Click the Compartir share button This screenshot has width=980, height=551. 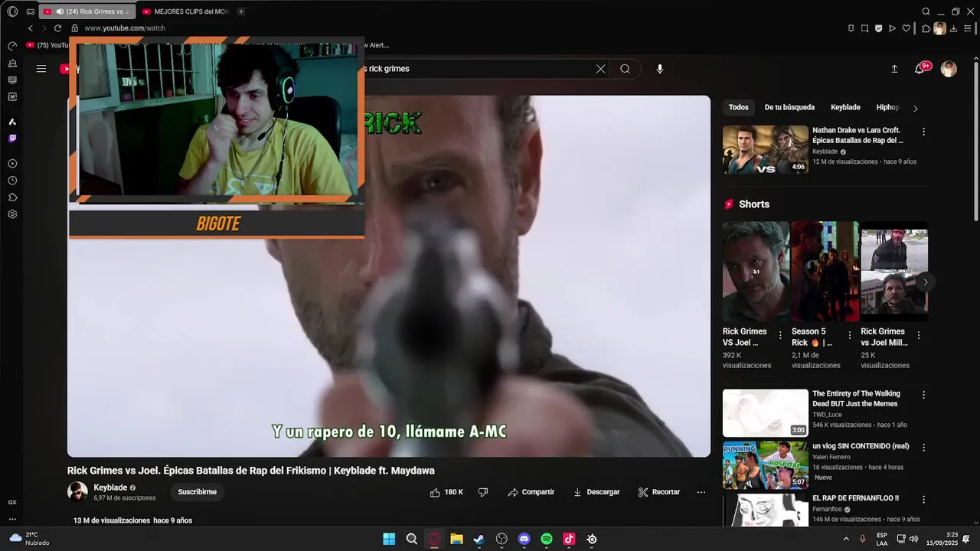[531, 492]
